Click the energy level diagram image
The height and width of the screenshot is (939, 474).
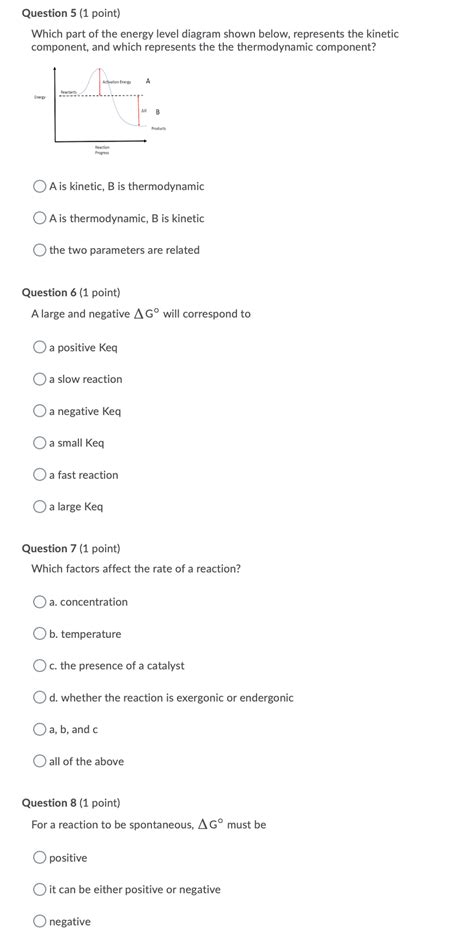pyautogui.click(x=100, y=110)
